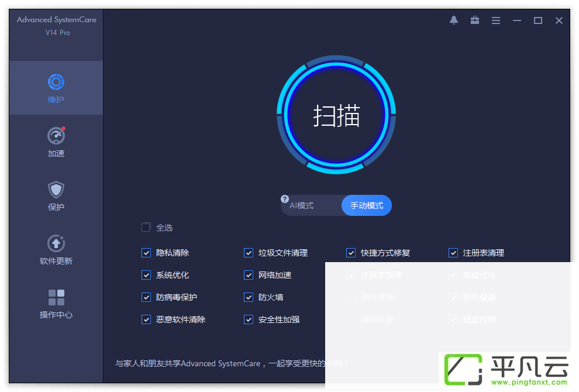Uncheck 注册表清理 checkbox
The width and height of the screenshot is (579, 392).
[x=453, y=253]
